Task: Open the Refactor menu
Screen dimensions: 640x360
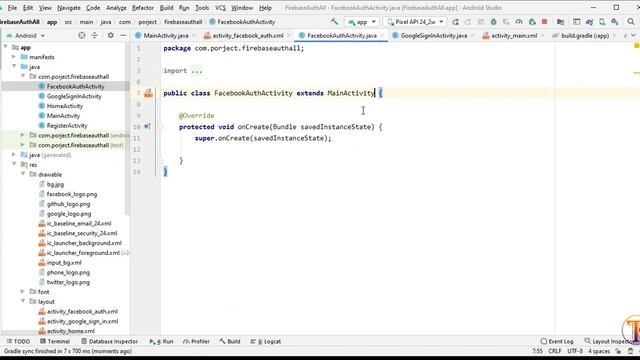Action: click(x=143, y=8)
